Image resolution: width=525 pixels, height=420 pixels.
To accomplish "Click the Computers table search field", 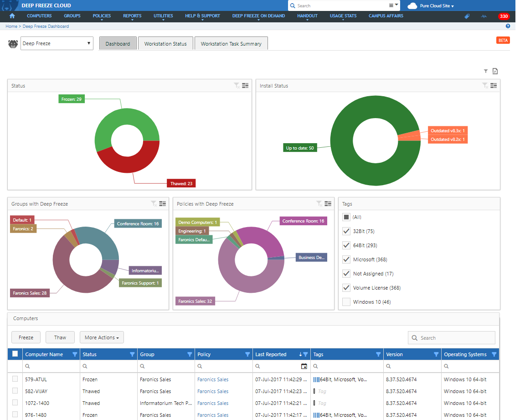I will 451,338.
